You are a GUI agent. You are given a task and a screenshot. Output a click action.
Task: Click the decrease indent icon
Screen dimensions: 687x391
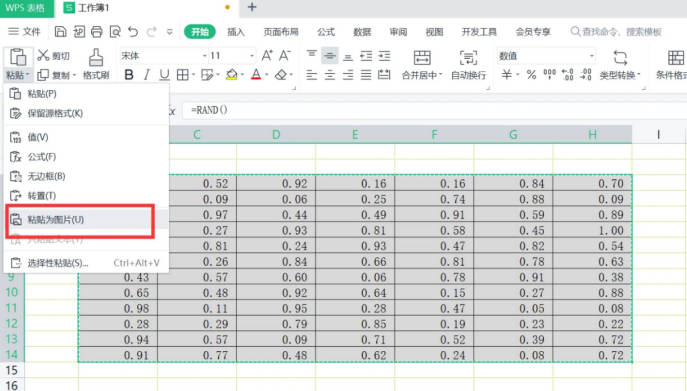tap(366, 56)
